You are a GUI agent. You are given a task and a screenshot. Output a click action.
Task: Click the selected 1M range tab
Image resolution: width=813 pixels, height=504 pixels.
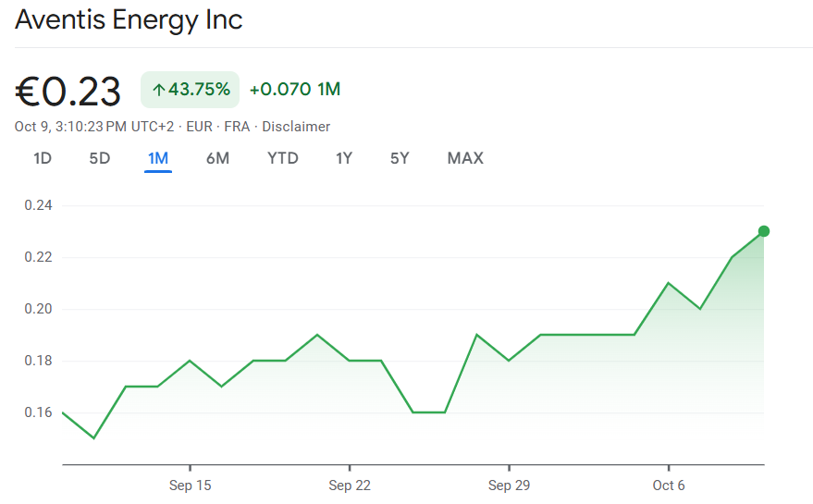pyautogui.click(x=158, y=158)
